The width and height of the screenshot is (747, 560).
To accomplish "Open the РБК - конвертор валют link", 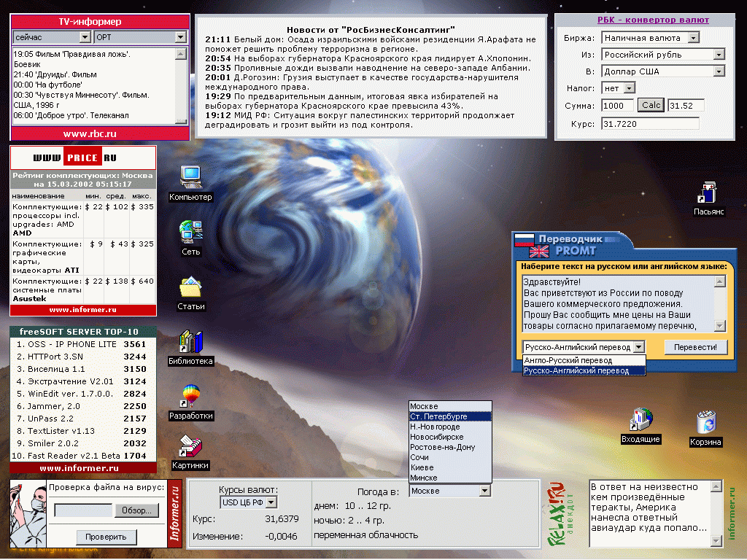I will pos(653,20).
